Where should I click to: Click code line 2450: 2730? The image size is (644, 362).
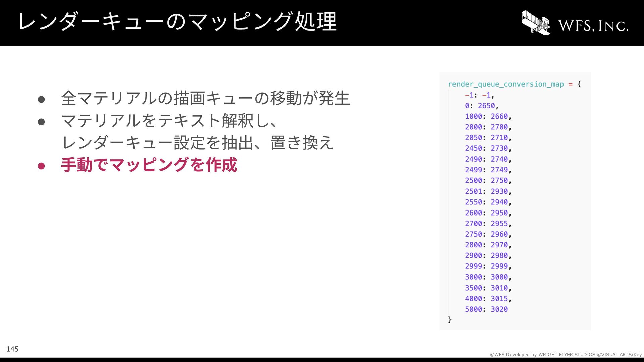(x=488, y=149)
